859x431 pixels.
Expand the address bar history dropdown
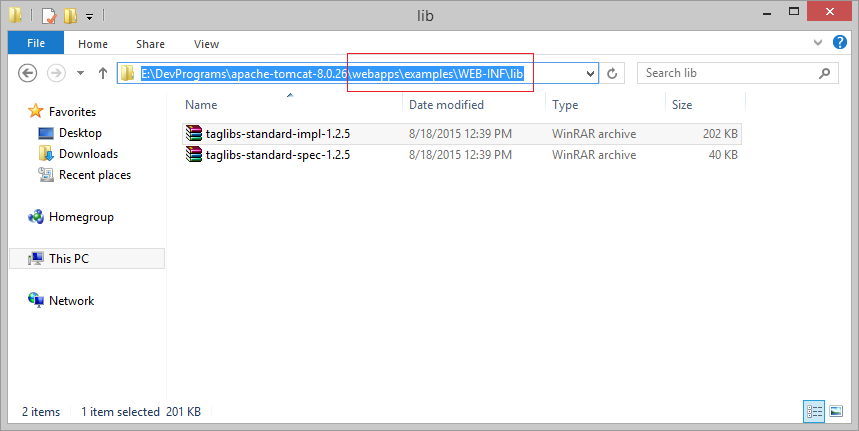point(591,73)
